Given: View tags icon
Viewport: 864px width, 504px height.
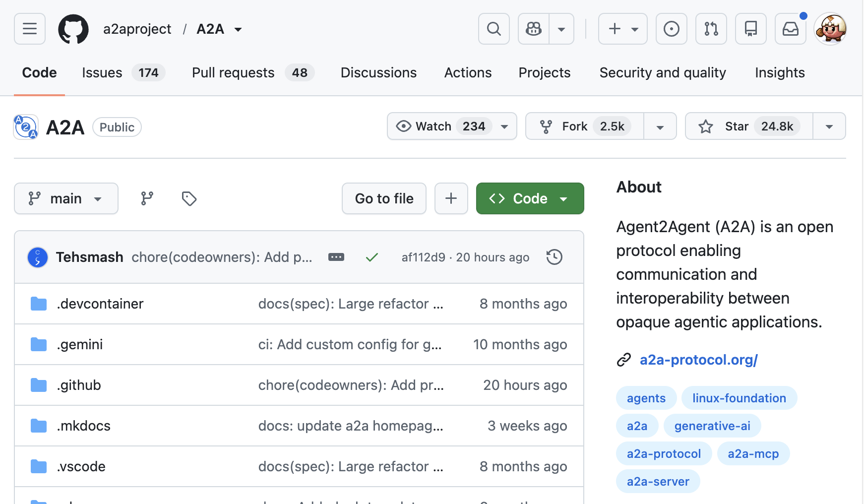Looking at the screenshot, I should (189, 198).
